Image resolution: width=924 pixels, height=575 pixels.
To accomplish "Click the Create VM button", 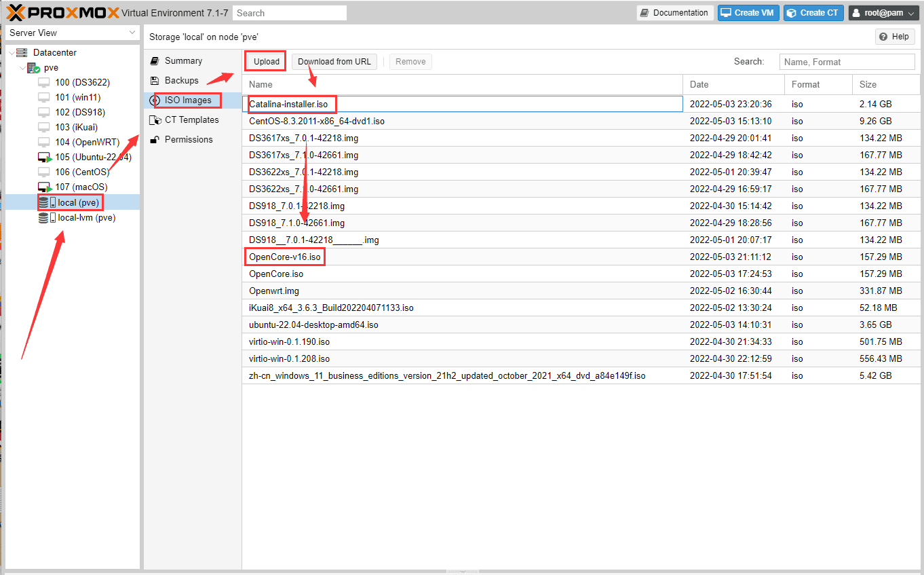I will [x=748, y=13].
